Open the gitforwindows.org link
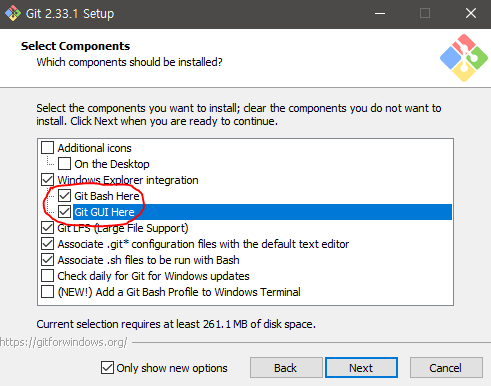The image size is (491, 386). tap(63, 342)
